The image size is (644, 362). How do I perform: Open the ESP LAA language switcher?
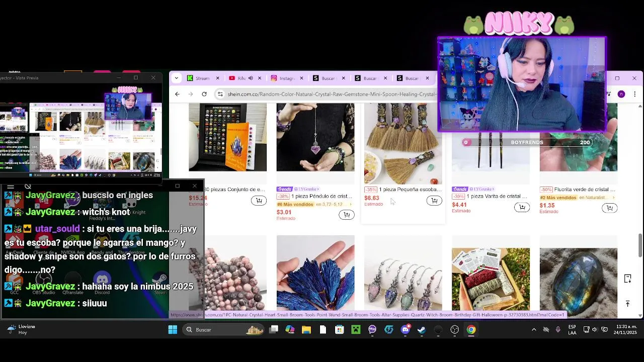click(x=572, y=330)
